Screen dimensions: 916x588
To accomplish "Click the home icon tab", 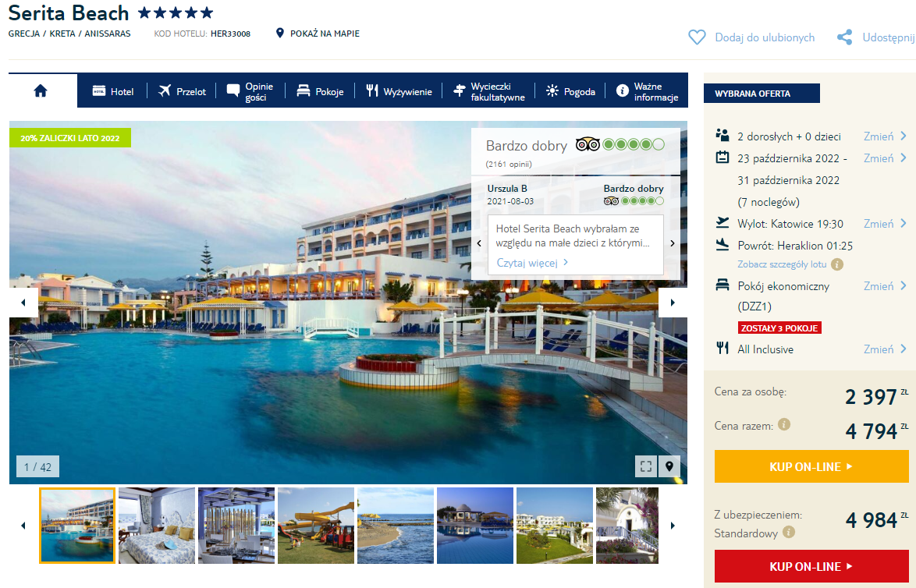I will pos(41,90).
